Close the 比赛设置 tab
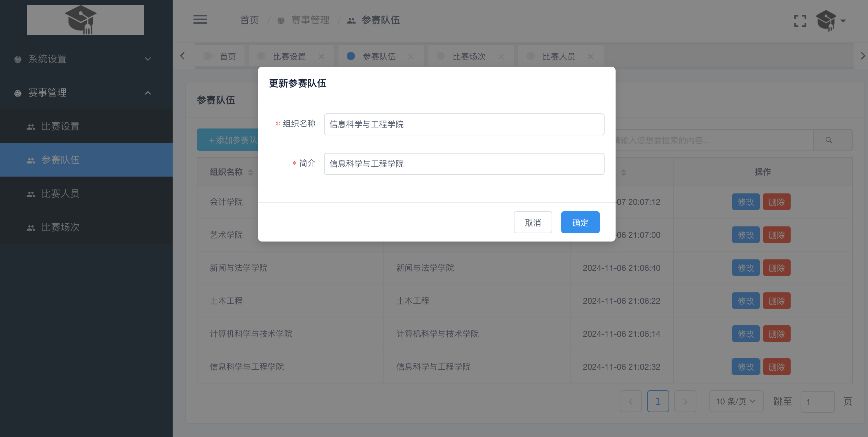Image resolution: width=868 pixels, height=437 pixels. pos(321,56)
